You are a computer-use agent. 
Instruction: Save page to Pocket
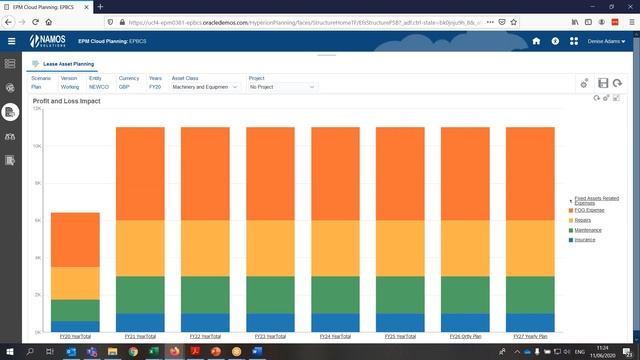(x=502, y=22)
